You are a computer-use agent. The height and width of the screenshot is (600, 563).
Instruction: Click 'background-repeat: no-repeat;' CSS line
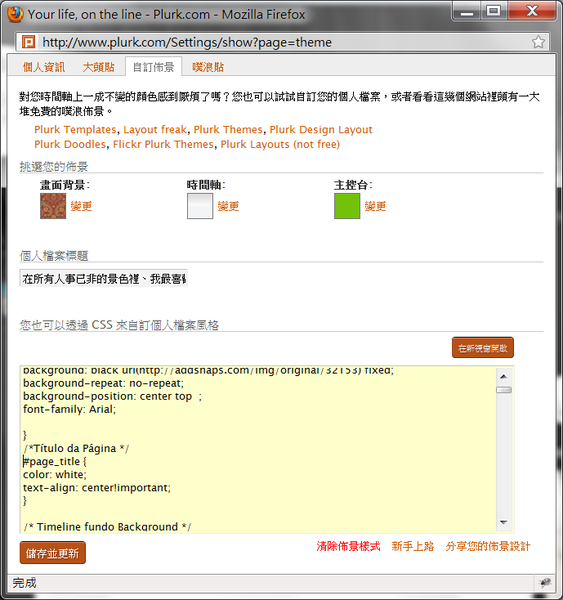click(103, 383)
